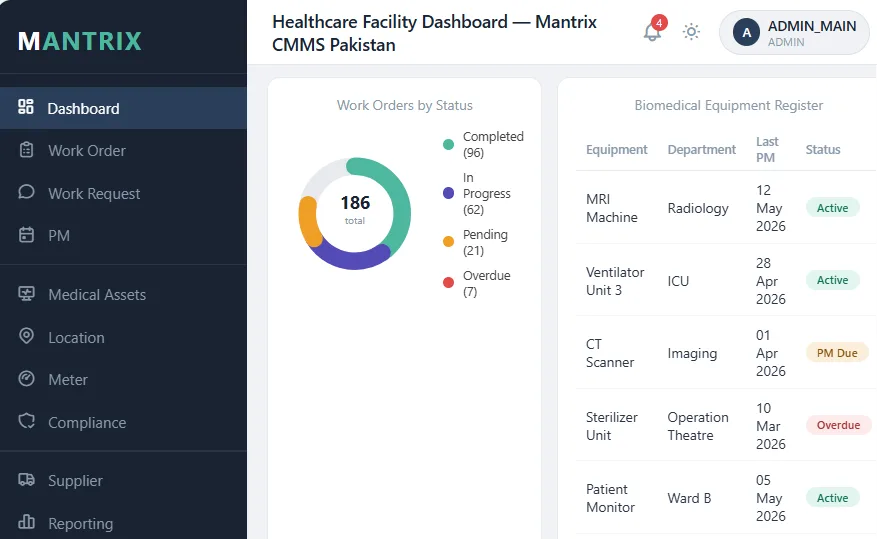Go to the Supplier page

(x=123, y=480)
